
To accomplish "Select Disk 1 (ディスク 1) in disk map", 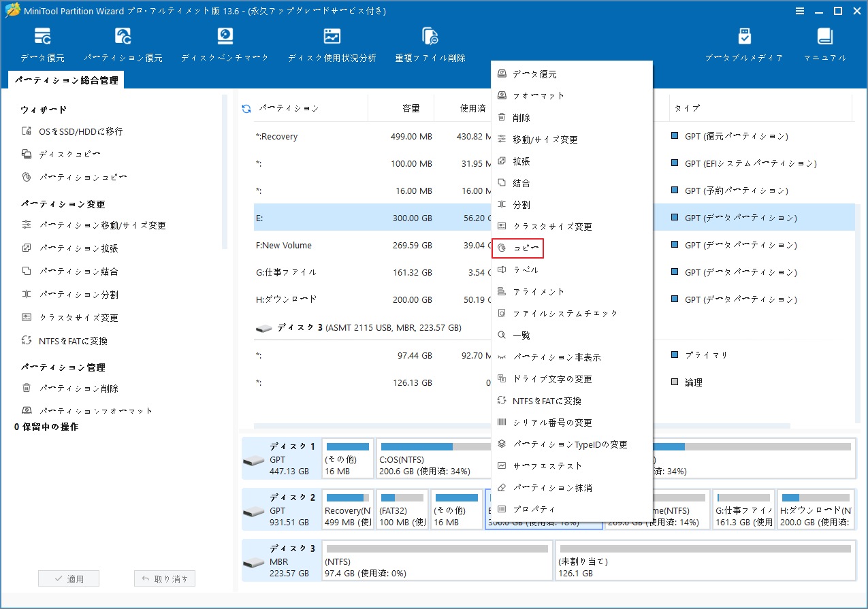I will [x=280, y=459].
